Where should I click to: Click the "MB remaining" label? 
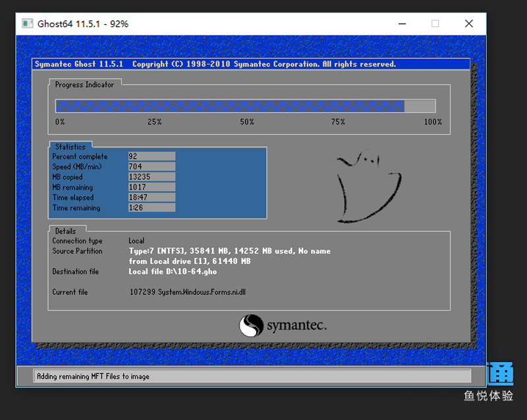pos(72,188)
